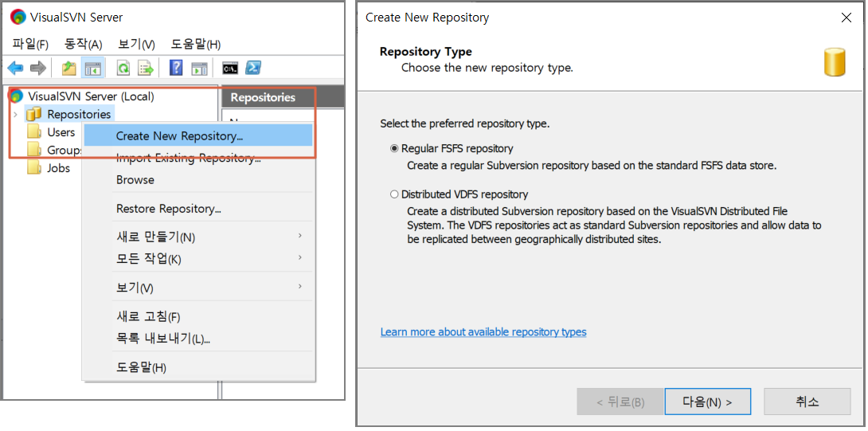Click the gray Forward arrow toolbar icon

coord(37,69)
